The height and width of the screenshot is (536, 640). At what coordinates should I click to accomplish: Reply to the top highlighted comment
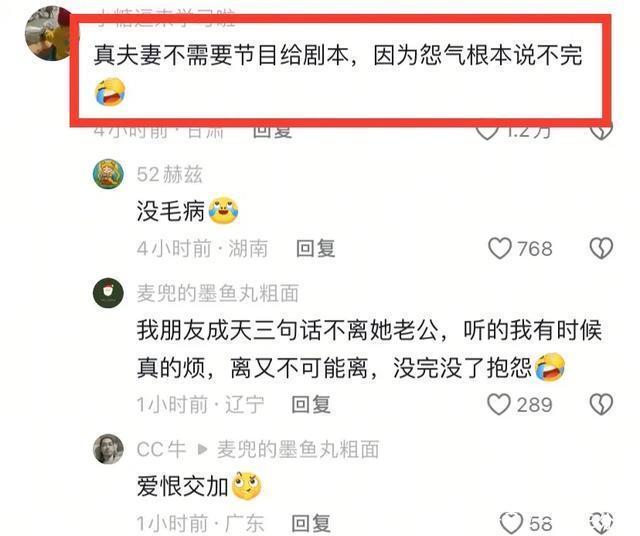(272, 131)
